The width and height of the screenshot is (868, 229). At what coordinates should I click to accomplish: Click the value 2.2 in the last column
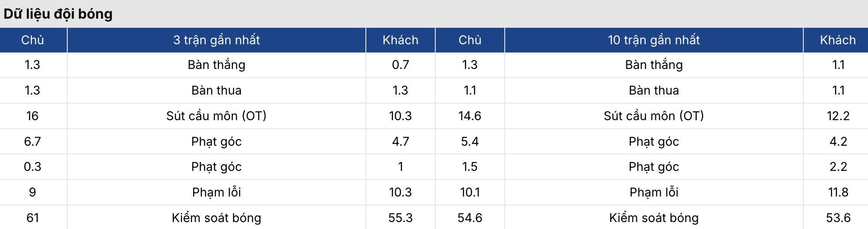[x=838, y=167]
